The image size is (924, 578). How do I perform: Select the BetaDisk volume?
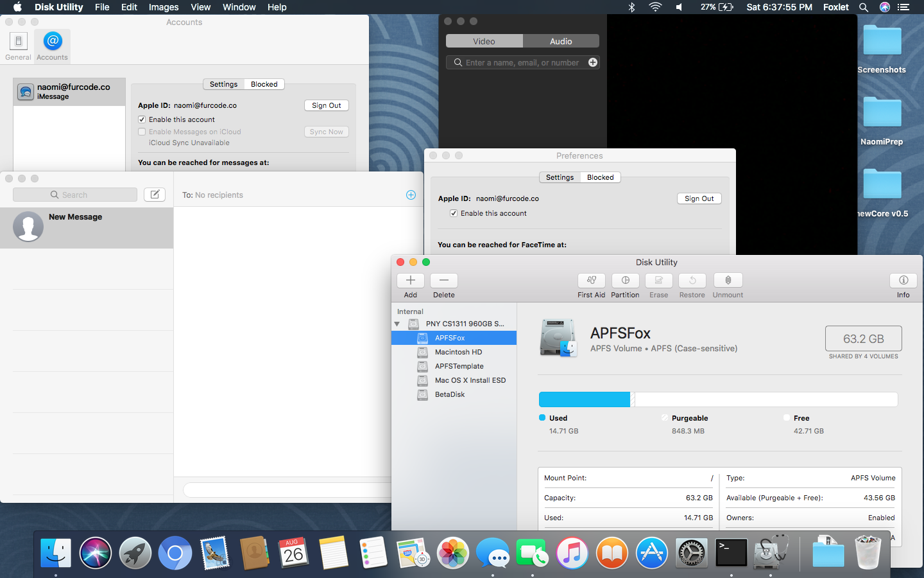[454, 394]
